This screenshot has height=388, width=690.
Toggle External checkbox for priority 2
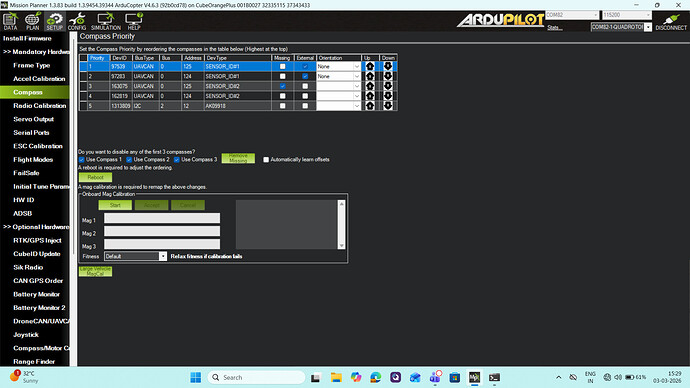305,76
